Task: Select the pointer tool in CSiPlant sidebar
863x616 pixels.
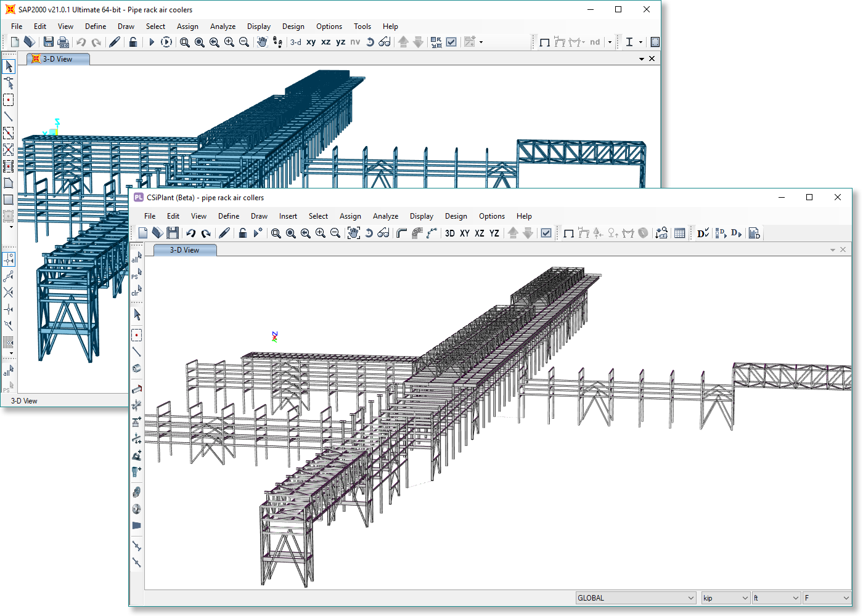Action: tap(137, 315)
